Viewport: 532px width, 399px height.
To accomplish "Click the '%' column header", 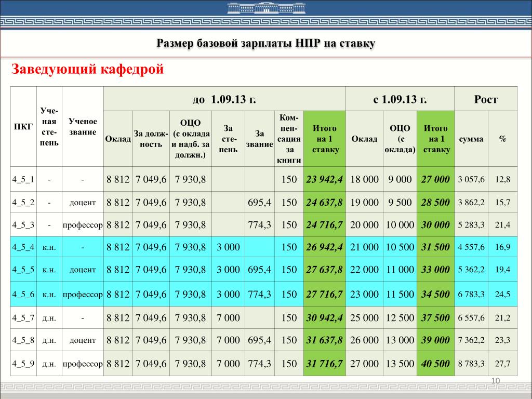I will (x=503, y=139).
